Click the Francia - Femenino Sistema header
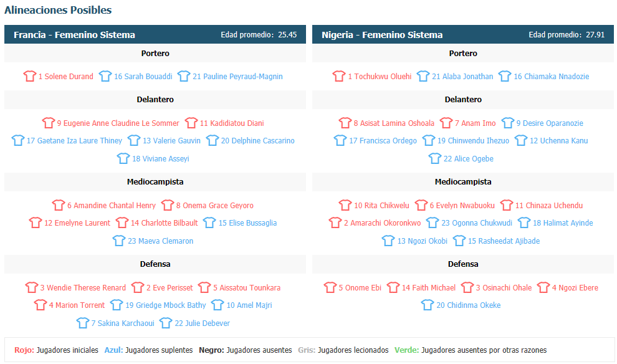617x364 pixels. click(74, 35)
